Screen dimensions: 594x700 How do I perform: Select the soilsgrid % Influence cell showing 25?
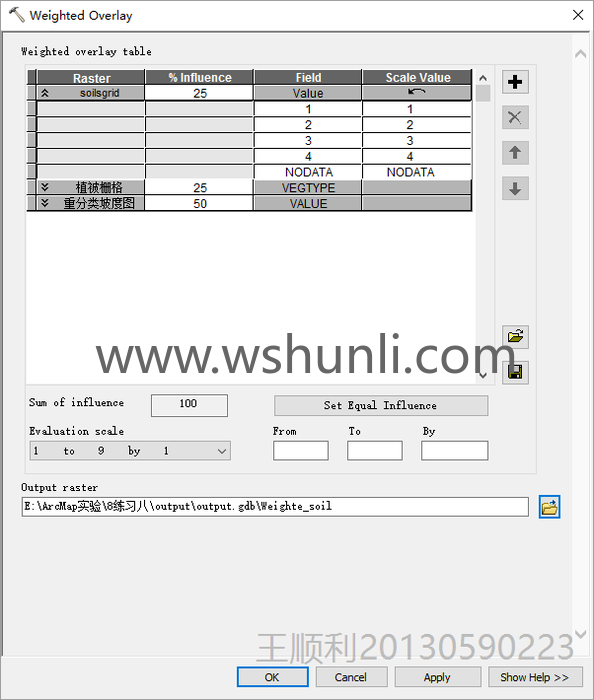point(199,93)
